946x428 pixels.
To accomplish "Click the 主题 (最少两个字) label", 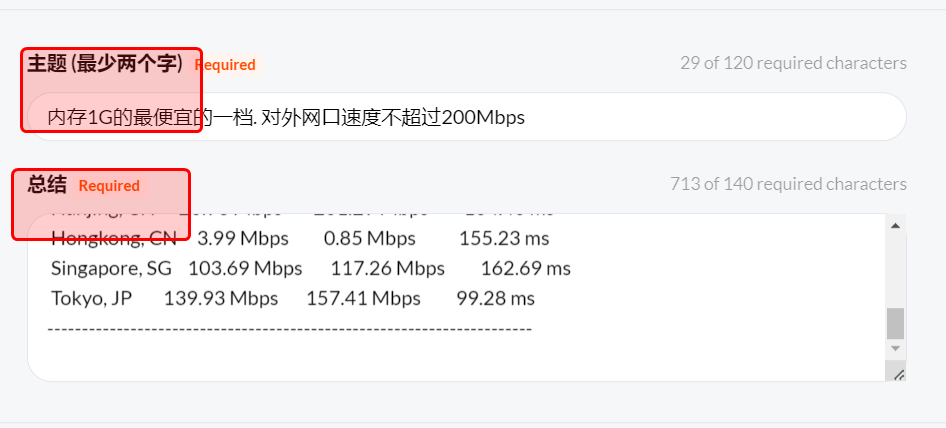I will tap(105, 64).
